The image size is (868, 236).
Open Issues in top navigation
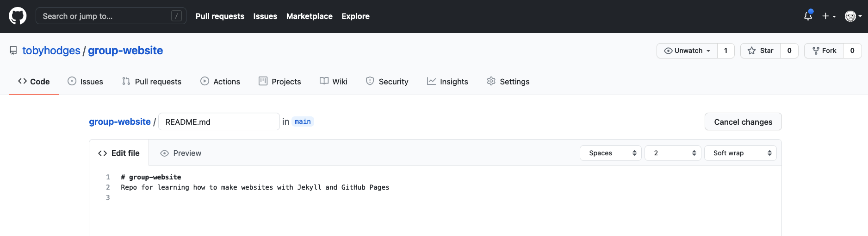[x=265, y=16]
